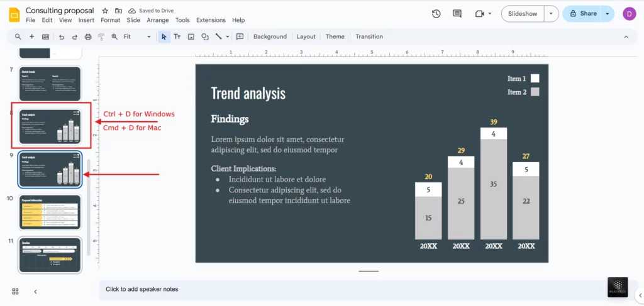Screen dimensions: 644x306
Task: Collapse the filmstrip panel arrow
Action: coord(35,292)
